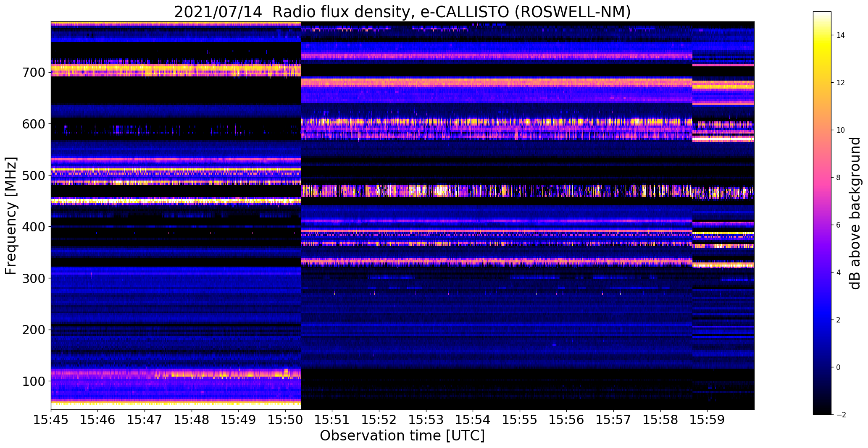The width and height of the screenshot is (868, 448).
Task: Click the 15:49 time tick label
Action: point(239,420)
